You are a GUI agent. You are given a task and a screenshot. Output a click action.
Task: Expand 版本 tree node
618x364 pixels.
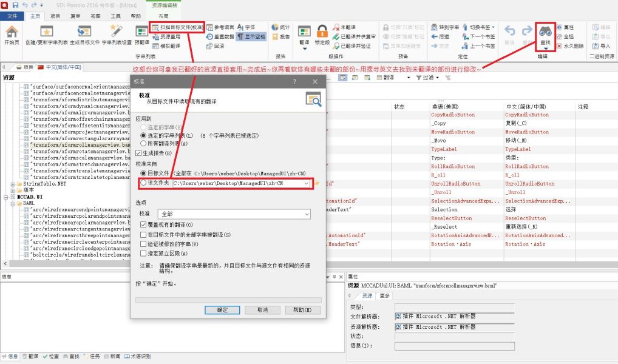pos(13,190)
